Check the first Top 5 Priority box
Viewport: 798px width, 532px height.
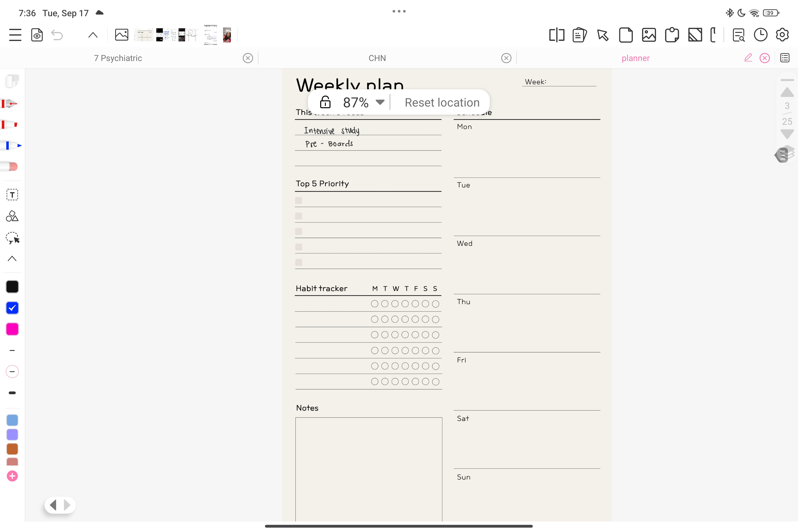[x=298, y=201]
